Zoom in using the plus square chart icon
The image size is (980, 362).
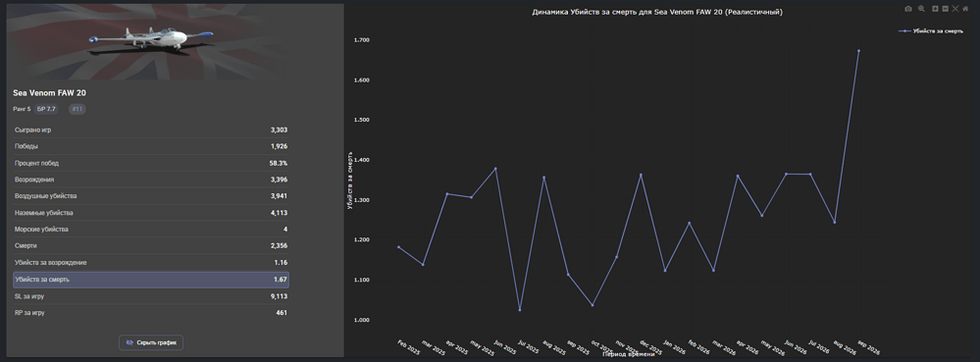point(936,9)
